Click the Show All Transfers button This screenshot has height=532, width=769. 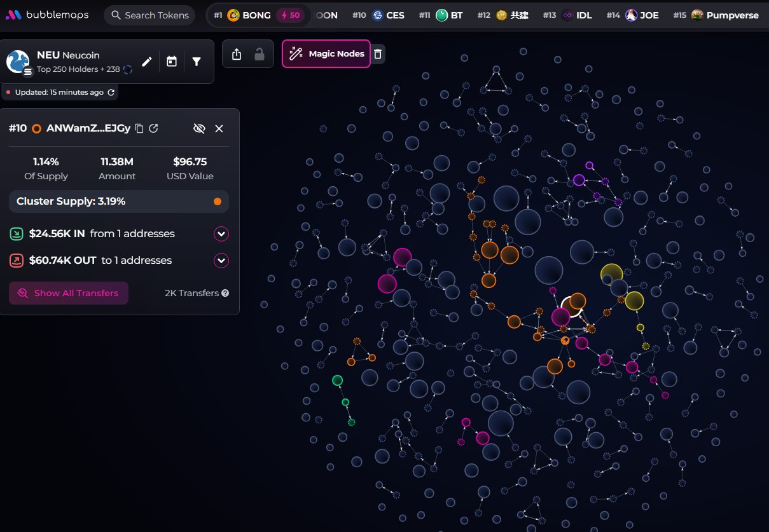tap(69, 293)
